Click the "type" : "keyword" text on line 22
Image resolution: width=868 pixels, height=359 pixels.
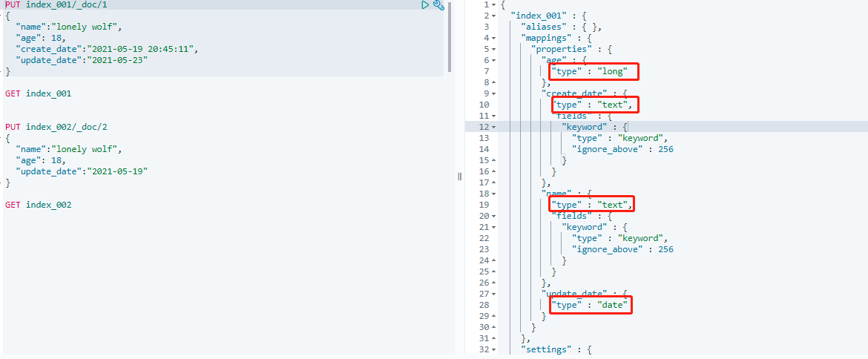point(620,238)
